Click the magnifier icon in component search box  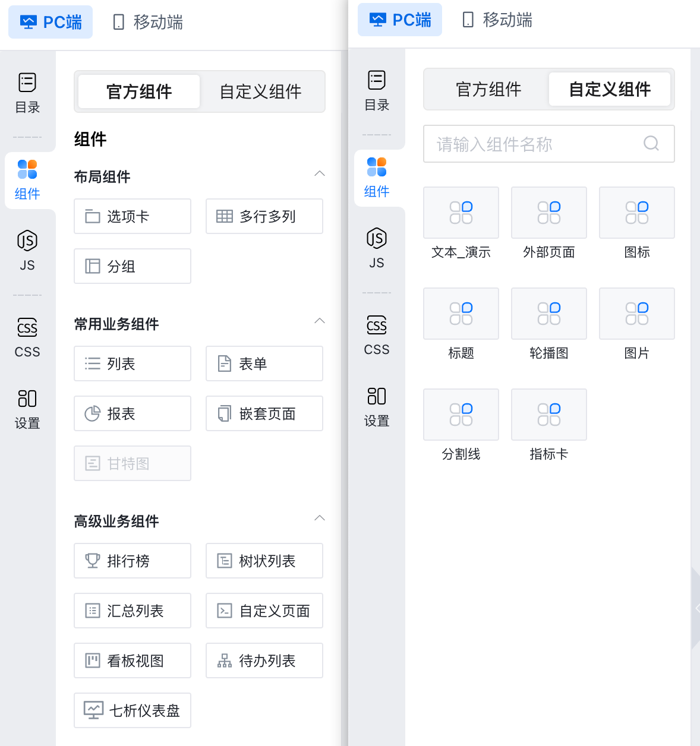pos(651,144)
